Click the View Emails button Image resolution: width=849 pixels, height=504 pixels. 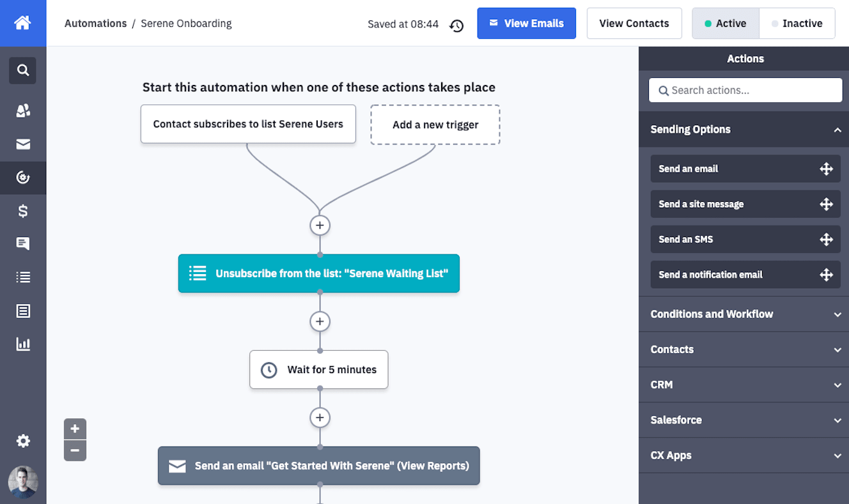click(x=526, y=24)
